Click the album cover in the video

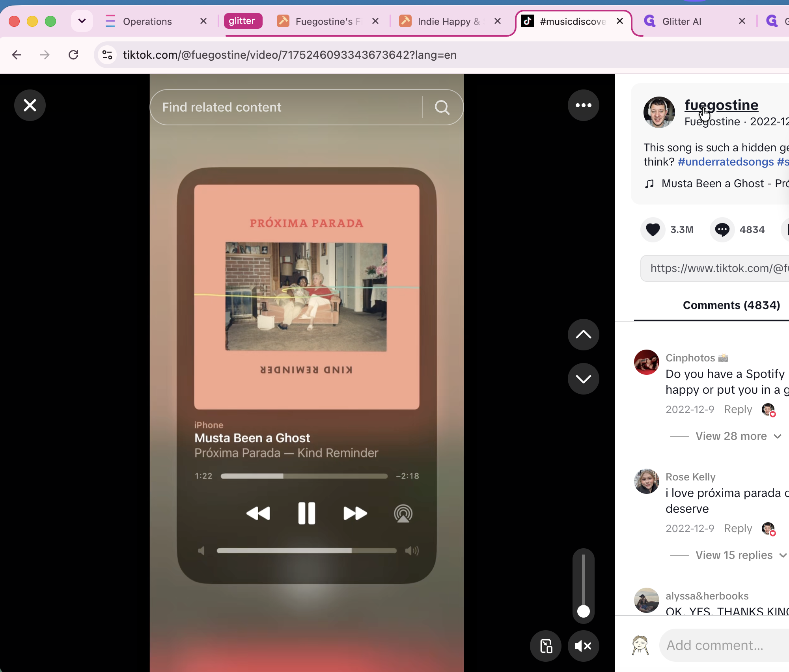(x=306, y=297)
